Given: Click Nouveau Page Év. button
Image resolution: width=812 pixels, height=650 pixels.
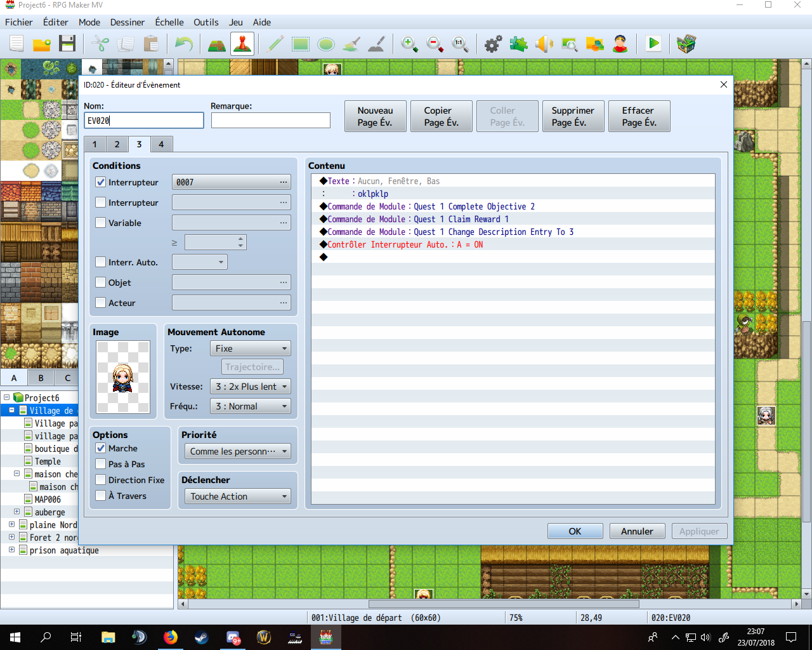Looking at the screenshot, I should (x=376, y=116).
